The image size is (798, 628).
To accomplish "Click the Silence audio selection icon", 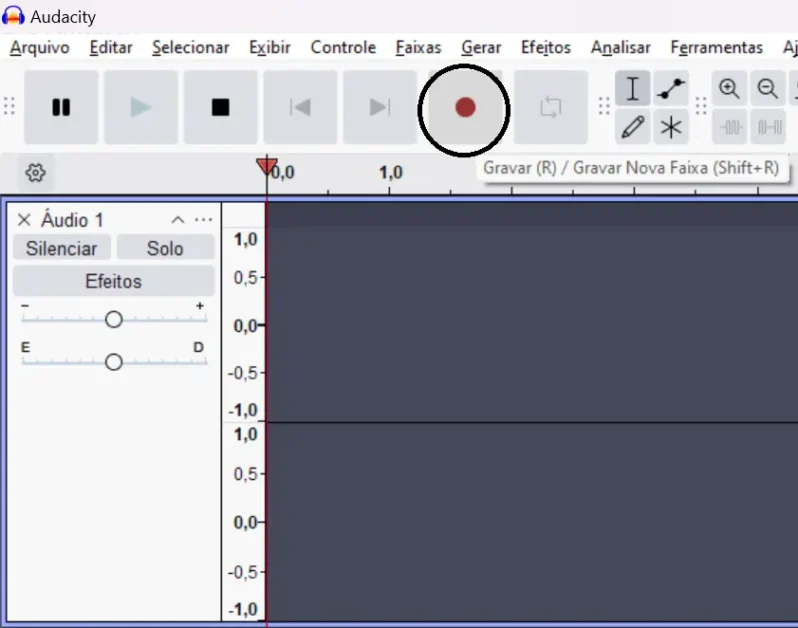I will tap(767, 127).
